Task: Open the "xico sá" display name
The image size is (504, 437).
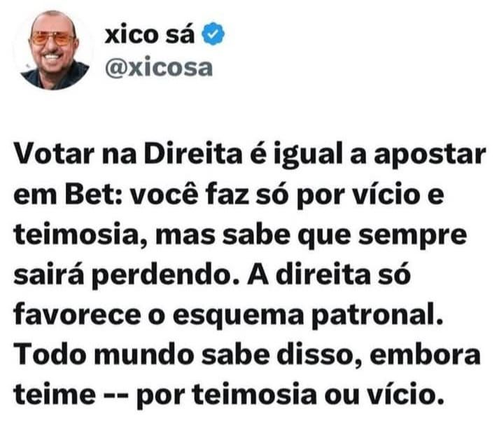Action: (149, 34)
